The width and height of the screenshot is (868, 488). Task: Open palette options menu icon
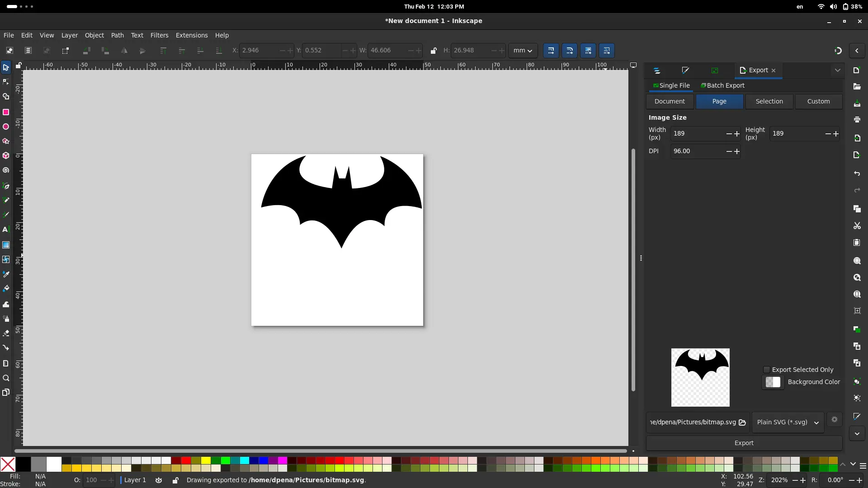[863, 466]
